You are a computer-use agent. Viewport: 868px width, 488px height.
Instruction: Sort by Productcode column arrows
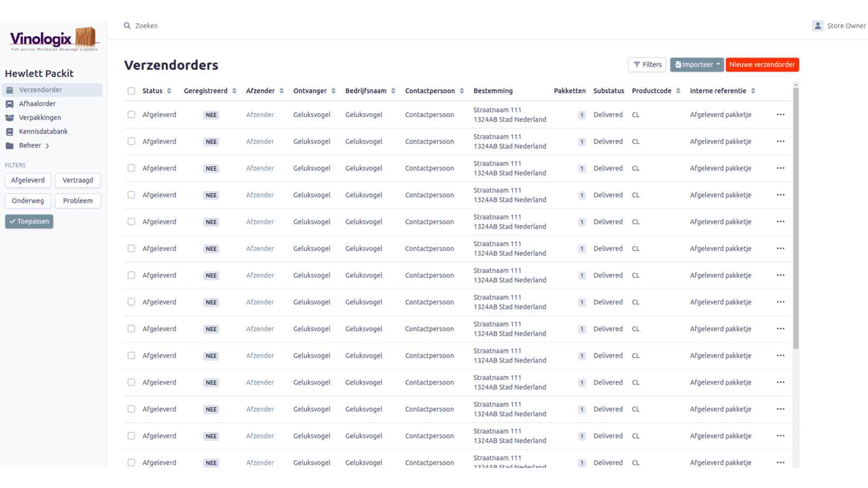(678, 91)
